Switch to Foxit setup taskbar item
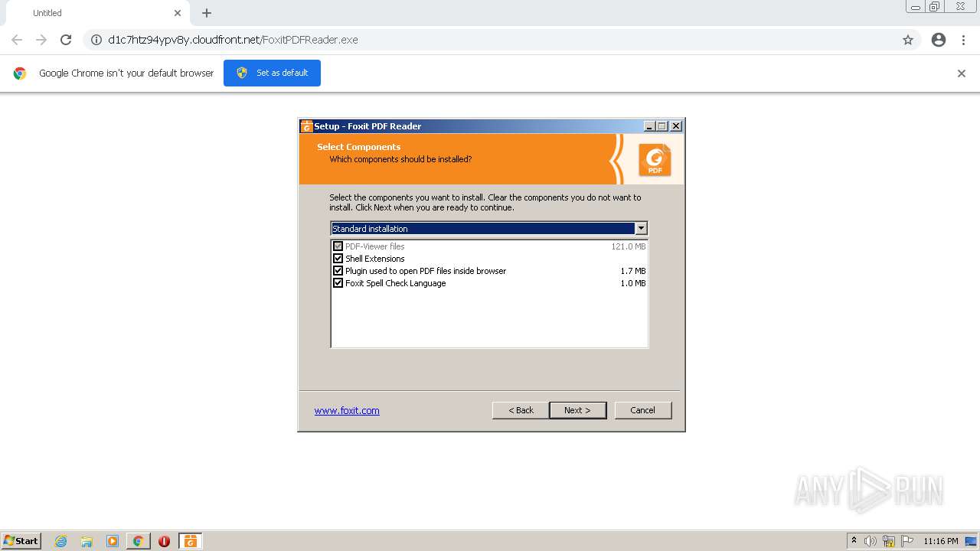 (190, 541)
